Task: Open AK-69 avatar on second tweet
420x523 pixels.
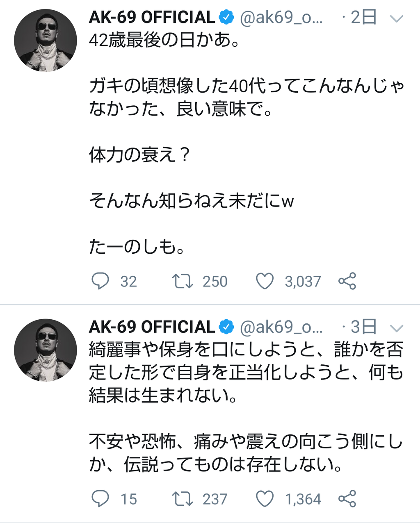Action: pyautogui.click(x=46, y=350)
